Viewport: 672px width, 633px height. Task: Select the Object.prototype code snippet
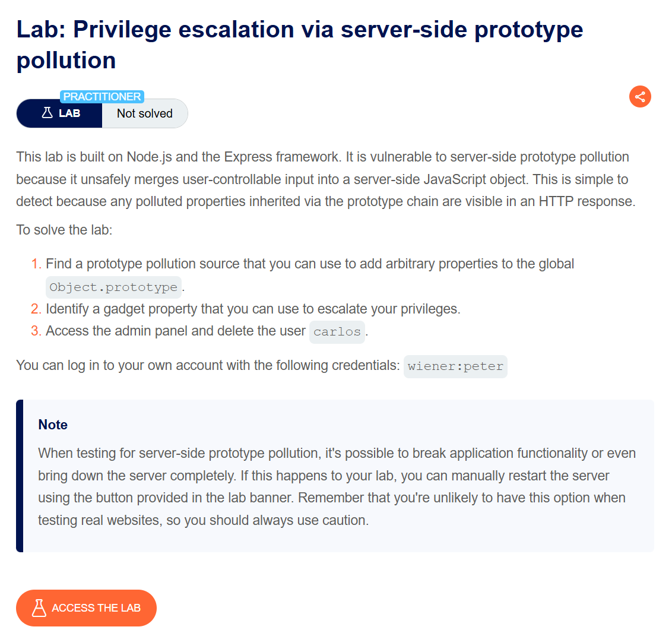click(x=113, y=287)
